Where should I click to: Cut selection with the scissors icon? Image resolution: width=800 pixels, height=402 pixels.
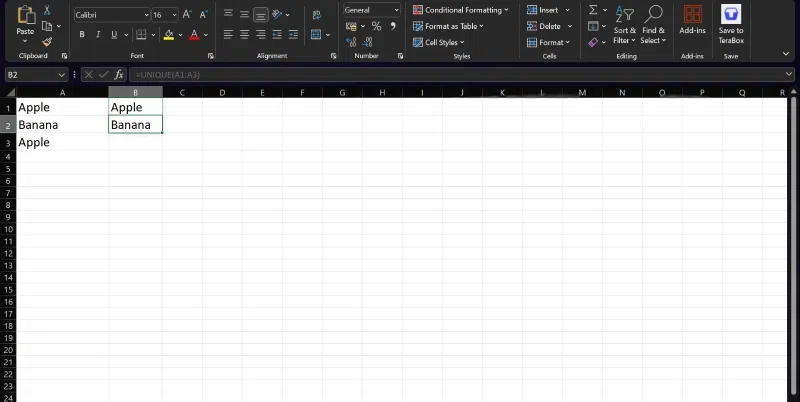47,10
